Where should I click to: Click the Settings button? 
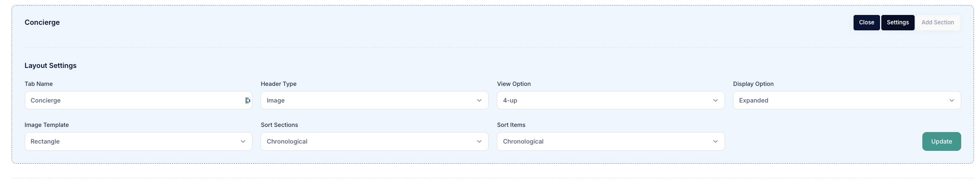[x=898, y=23]
